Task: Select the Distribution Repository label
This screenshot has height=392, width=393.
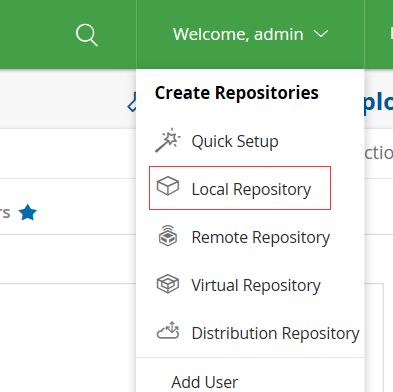Action: 276,333
